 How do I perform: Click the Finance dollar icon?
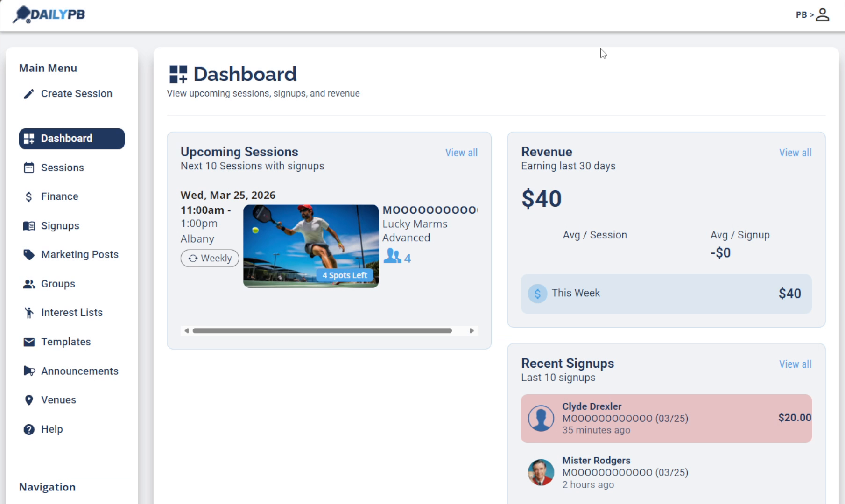29,196
